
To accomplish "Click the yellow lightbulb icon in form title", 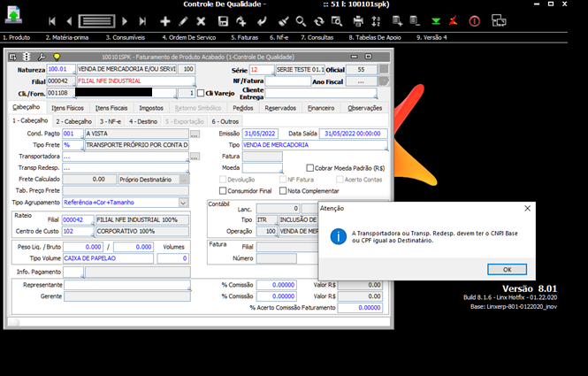I will [57, 56].
